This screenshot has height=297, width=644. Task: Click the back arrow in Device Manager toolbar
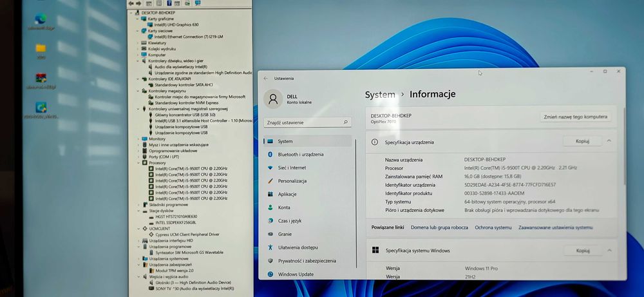click(131, 3)
